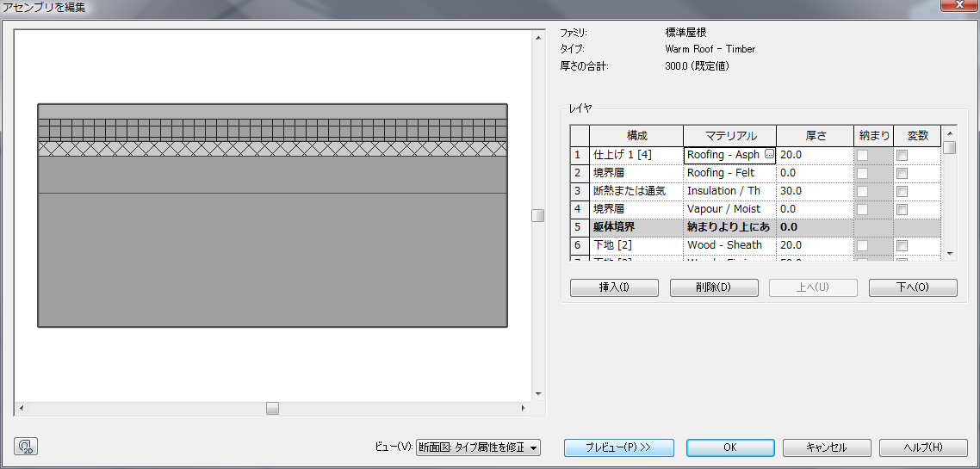Click the preview horizontal scrollbar thumb
The image size is (980, 469).
[272, 409]
